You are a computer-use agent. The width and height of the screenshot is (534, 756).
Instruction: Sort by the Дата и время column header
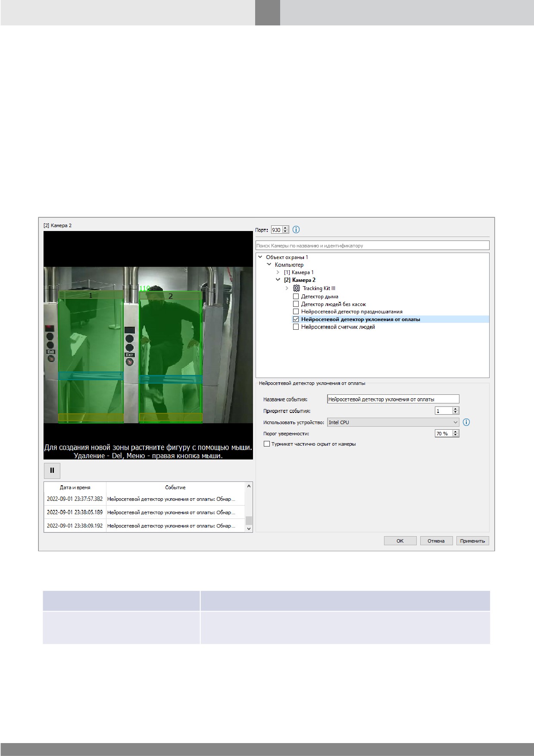tap(75, 487)
